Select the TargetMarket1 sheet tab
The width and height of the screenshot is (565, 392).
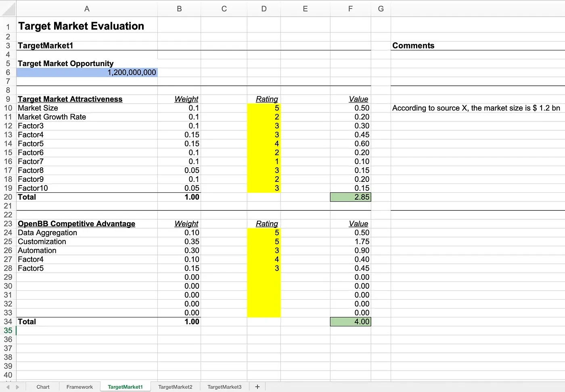125,387
